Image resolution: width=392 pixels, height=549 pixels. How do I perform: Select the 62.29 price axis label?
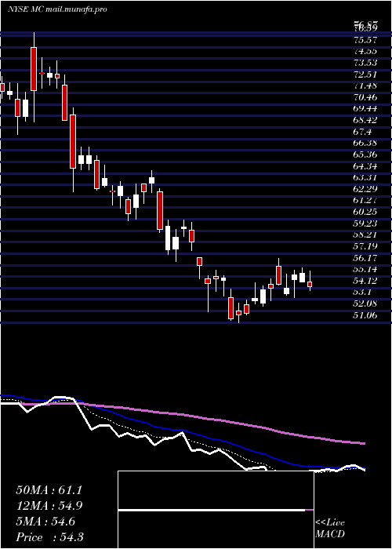[x=365, y=189]
